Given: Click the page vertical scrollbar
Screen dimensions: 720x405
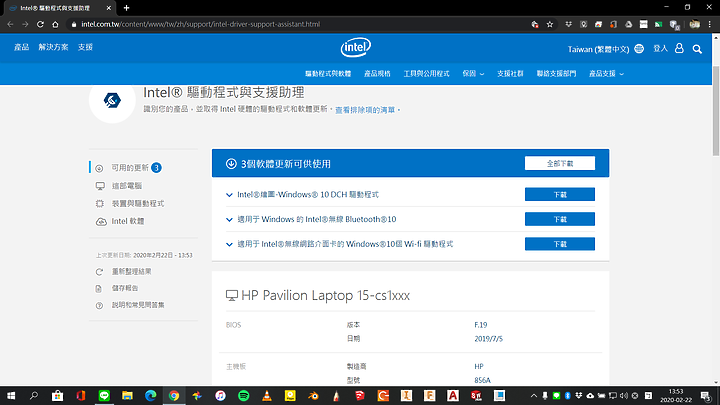Looking at the screenshot, I should [x=716, y=110].
